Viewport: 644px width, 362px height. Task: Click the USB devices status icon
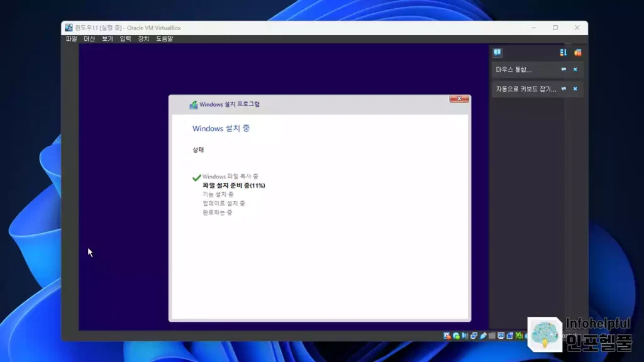pos(484,336)
